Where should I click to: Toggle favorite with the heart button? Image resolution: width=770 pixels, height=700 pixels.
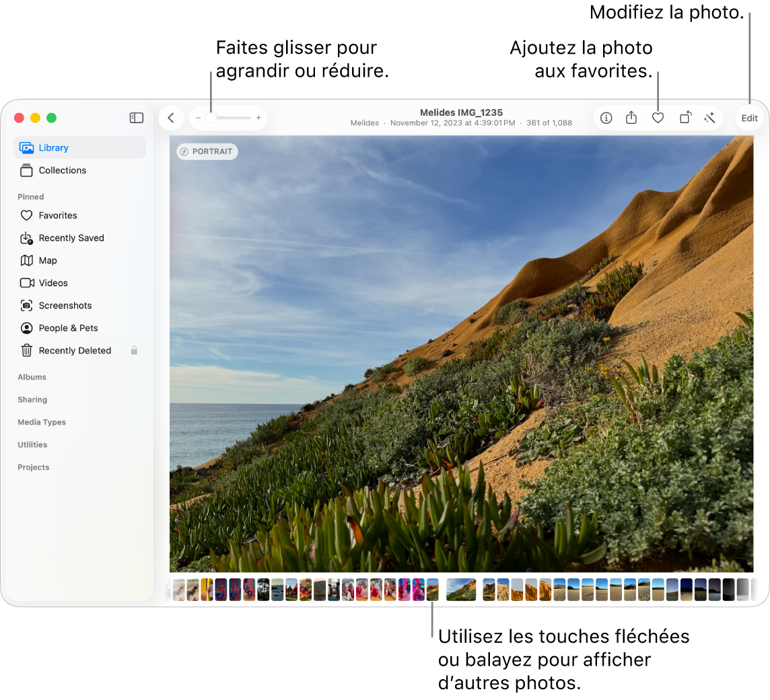point(658,118)
